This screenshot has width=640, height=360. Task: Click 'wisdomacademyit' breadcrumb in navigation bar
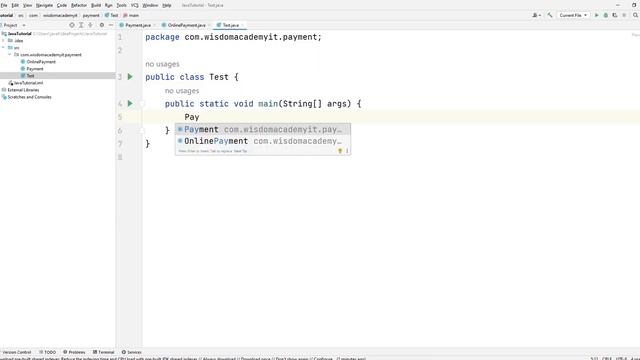pos(60,15)
